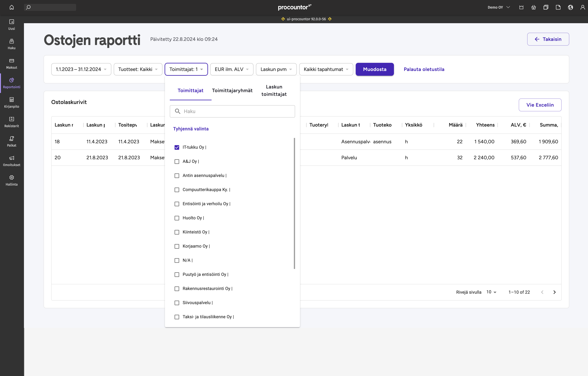Click Tyhjennä valinta to clear selection

191,129
